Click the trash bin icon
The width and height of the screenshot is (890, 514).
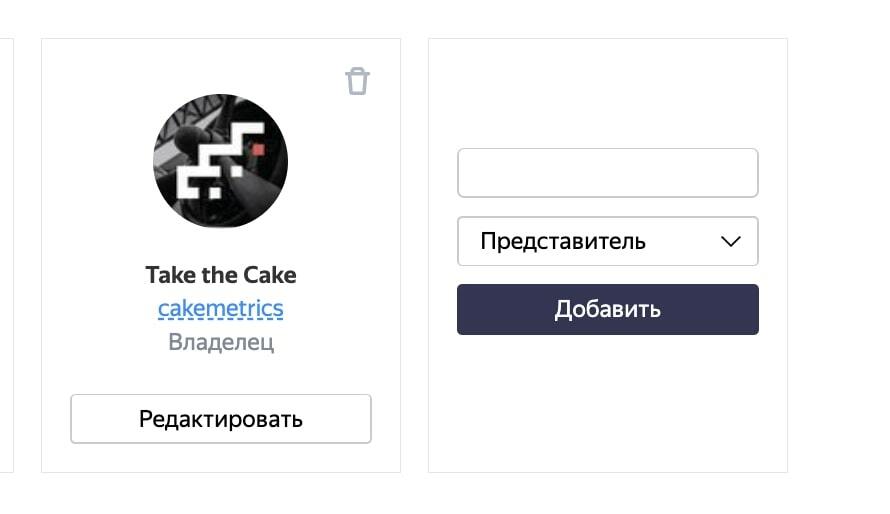click(358, 81)
